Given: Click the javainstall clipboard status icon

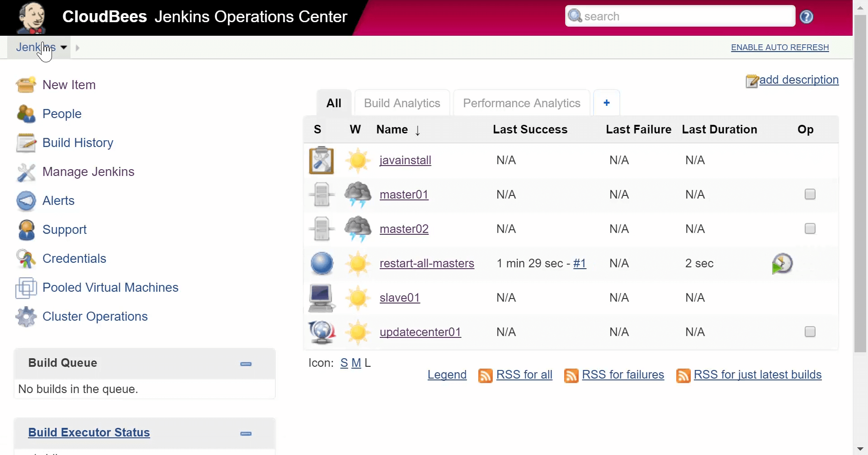Looking at the screenshot, I should (321, 160).
